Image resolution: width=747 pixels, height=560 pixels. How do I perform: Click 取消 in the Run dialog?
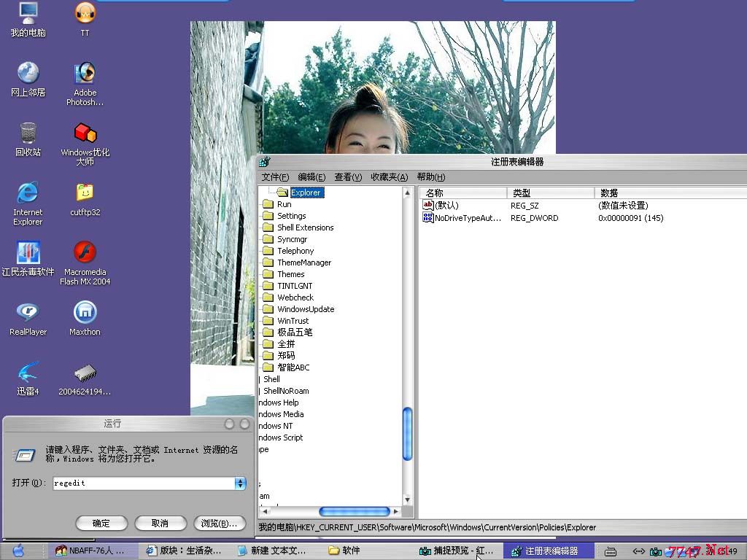coord(160,523)
